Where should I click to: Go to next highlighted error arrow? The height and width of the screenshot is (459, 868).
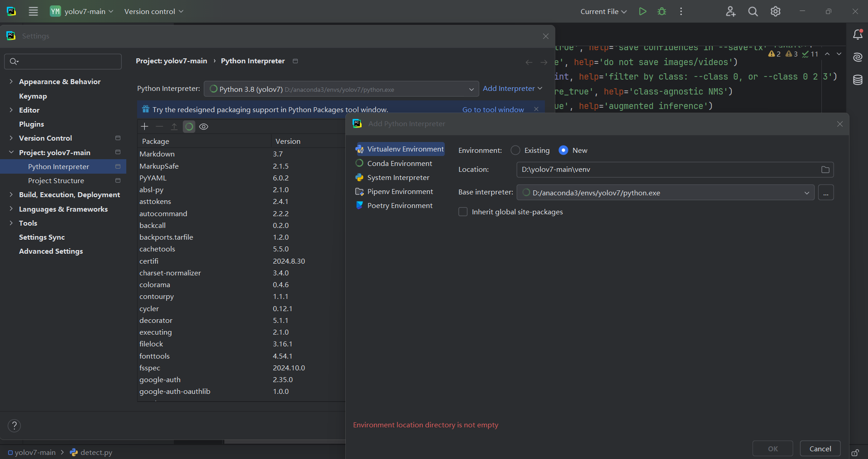pyautogui.click(x=839, y=54)
